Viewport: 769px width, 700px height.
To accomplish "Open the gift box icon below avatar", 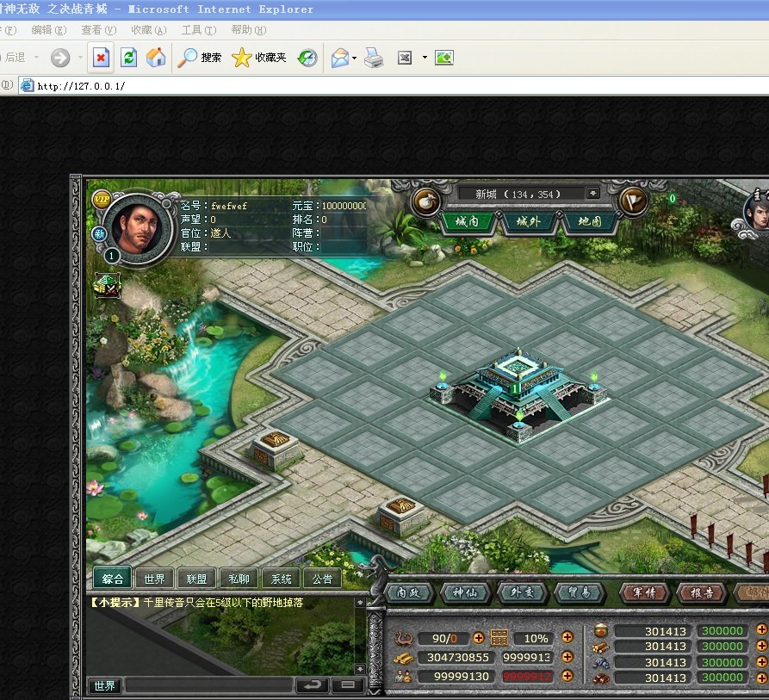I will pos(106,285).
